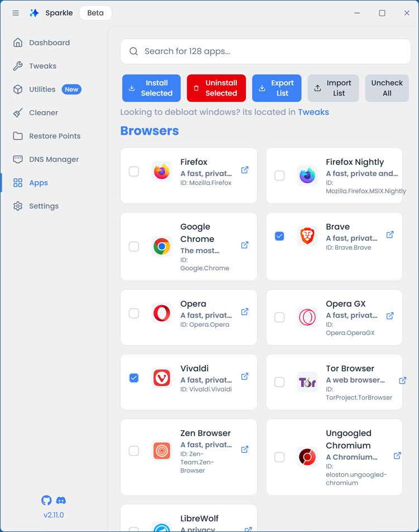Click the ID: Opera.Opera text
The width and height of the screenshot is (419, 532).
pos(204,325)
